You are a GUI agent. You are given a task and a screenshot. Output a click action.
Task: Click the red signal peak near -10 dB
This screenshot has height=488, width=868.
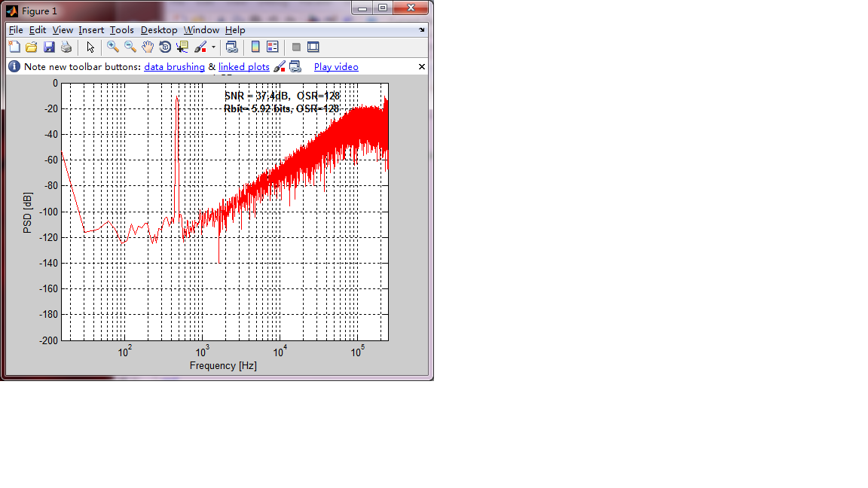coord(177,99)
